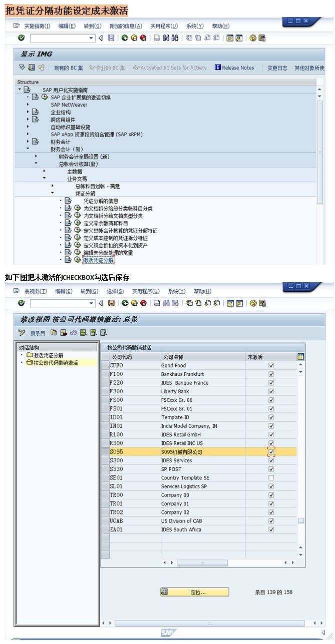Image resolution: width=335 pixels, height=644 pixels.
Task: Toggle 未激活 checkbox for Template ID row
Action: pos(271,417)
